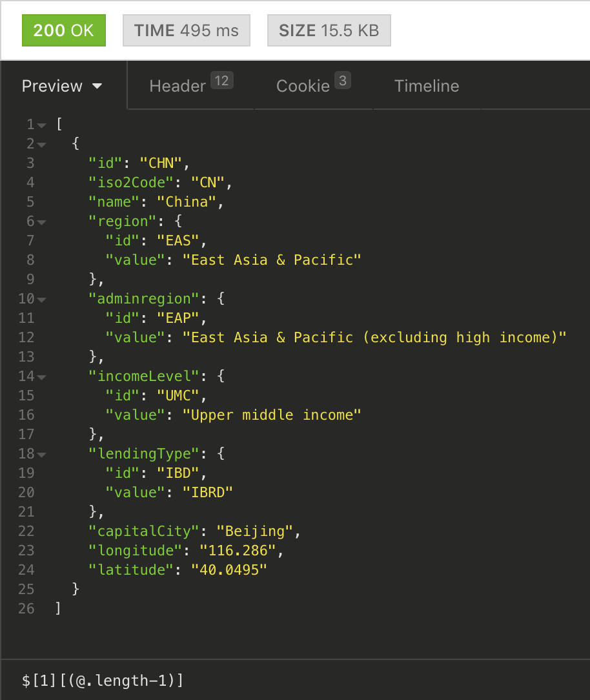Collapse the "adminregion" object on line 10
590x700 pixels.
(x=41, y=300)
